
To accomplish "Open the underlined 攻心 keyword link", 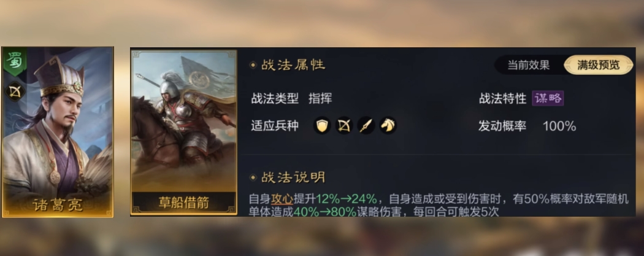I will coord(282,199).
